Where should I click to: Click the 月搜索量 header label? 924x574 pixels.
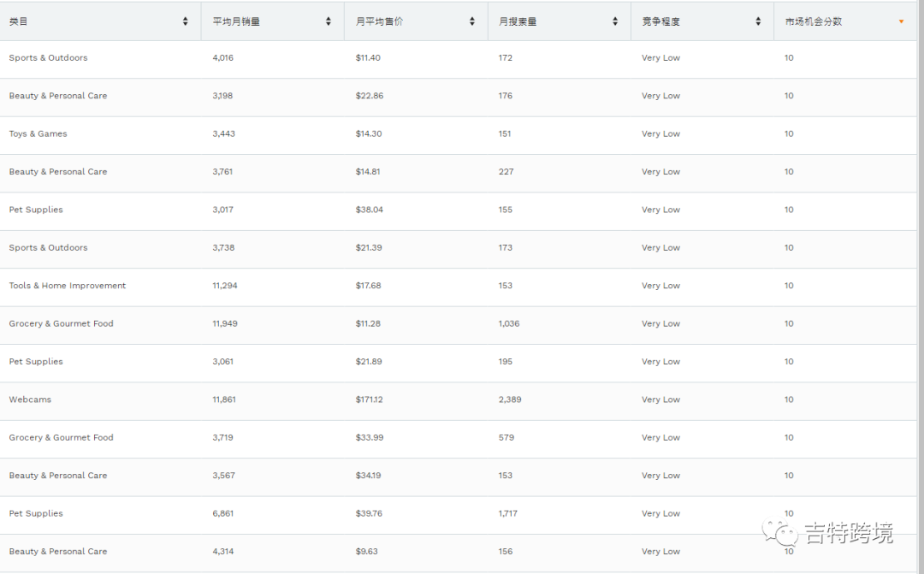click(x=518, y=21)
